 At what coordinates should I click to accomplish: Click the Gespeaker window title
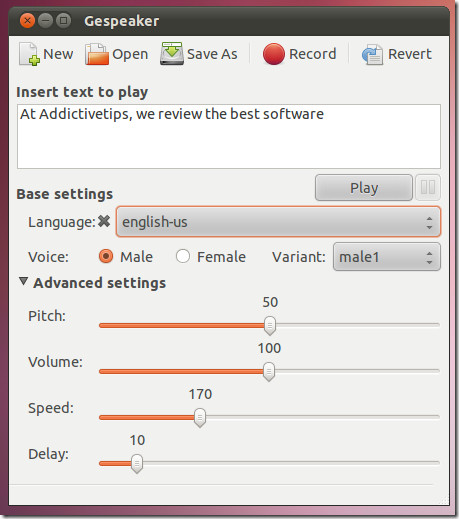click(x=122, y=21)
